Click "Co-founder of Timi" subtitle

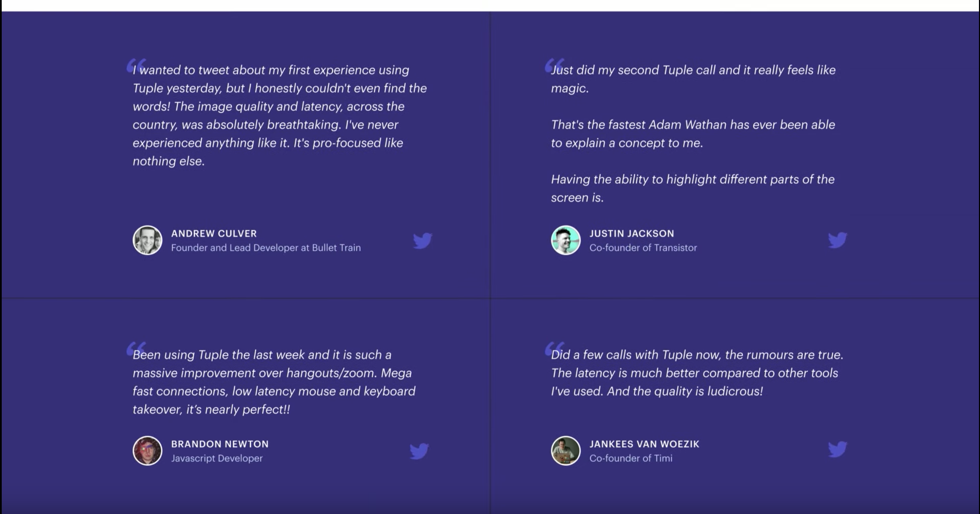(x=631, y=458)
